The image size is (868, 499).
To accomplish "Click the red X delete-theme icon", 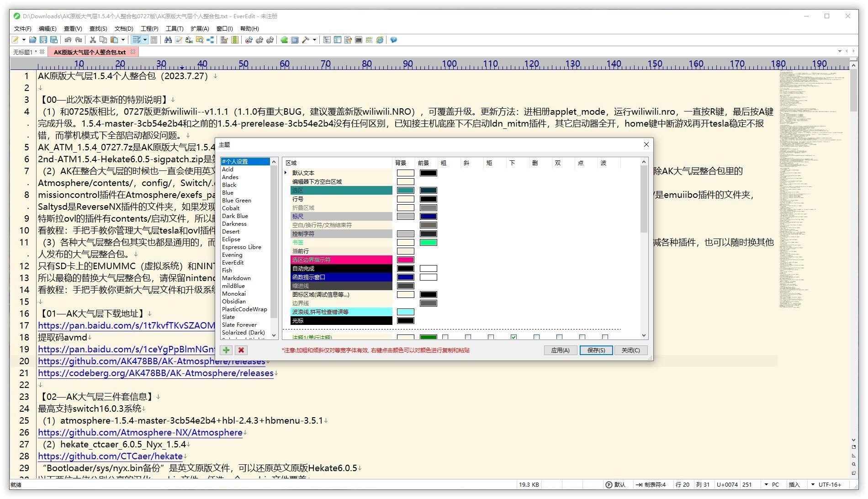I will coord(241,350).
